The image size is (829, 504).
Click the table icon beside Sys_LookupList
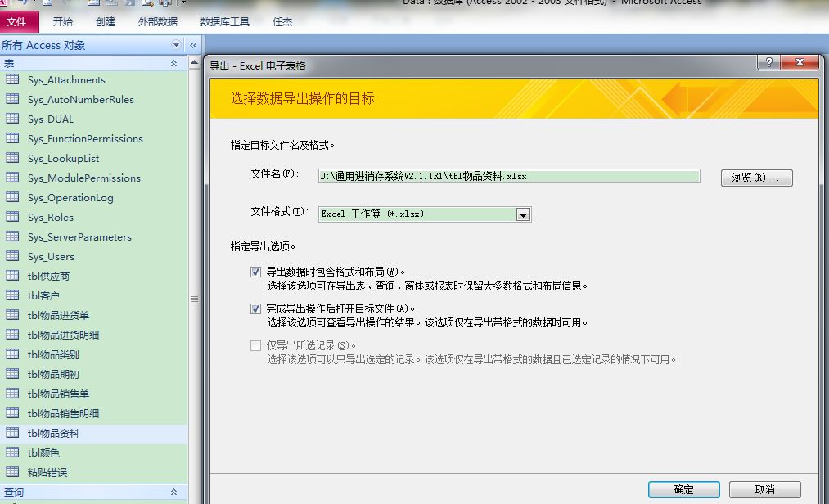(12, 158)
